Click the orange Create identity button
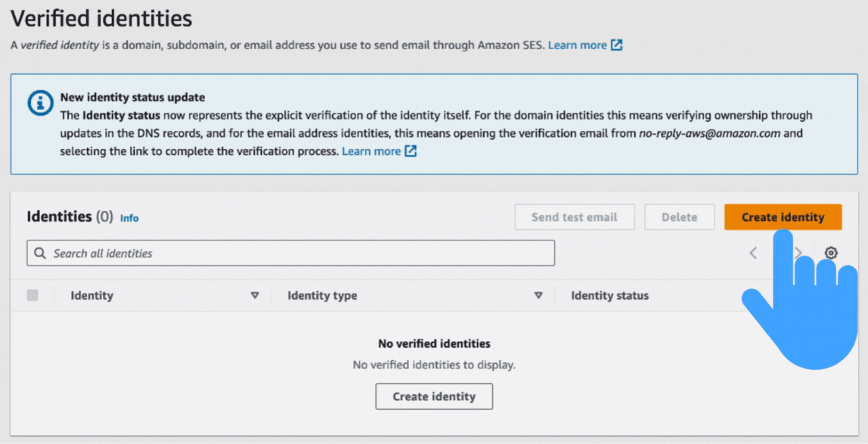The image size is (868, 444). pos(783,216)
